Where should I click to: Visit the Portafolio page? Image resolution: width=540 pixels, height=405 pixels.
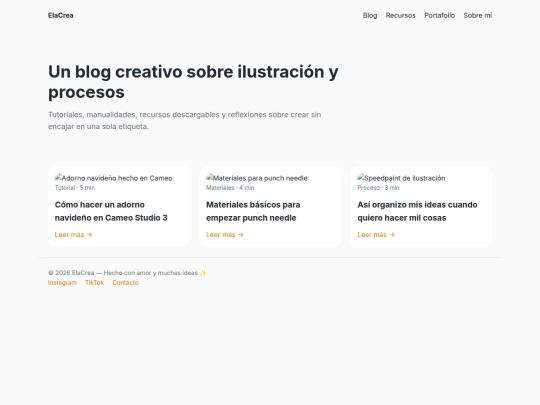(439, 15)
